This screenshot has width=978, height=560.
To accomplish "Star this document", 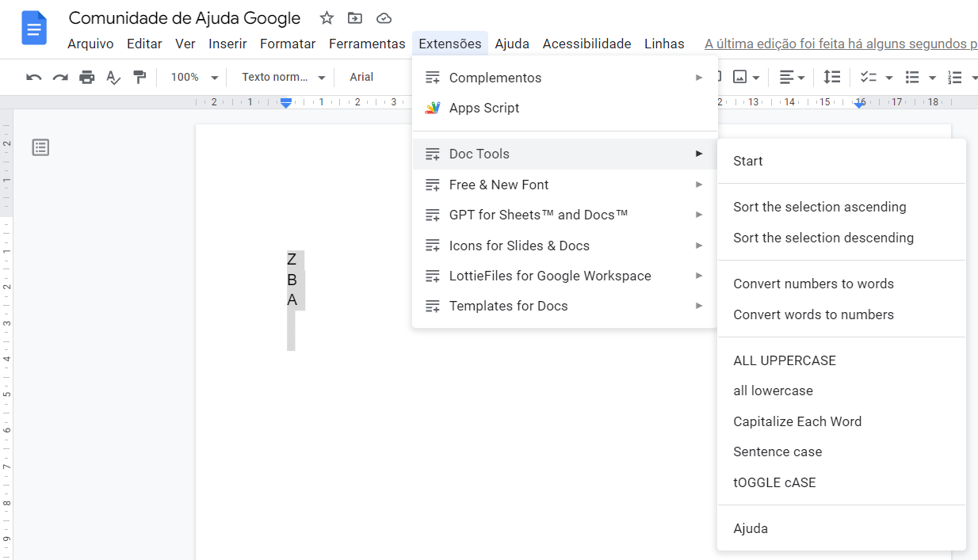I will pyautogui.click(x=327, y=18).
